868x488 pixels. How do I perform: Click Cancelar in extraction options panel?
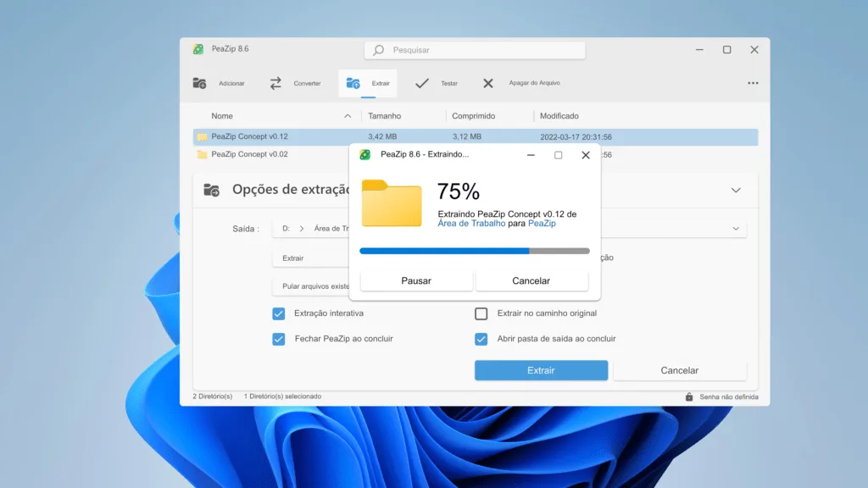[679, 370]
